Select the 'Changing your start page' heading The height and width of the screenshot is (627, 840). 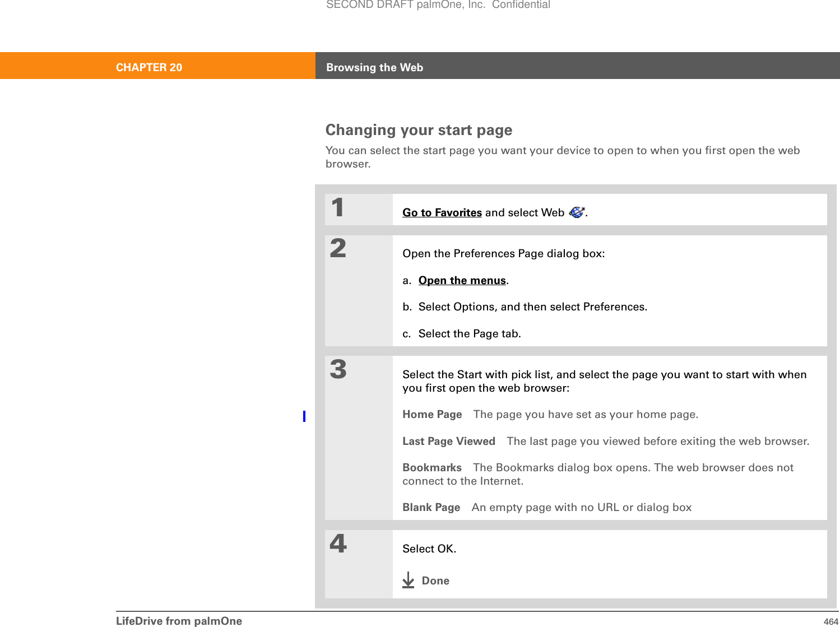click(419, 130)
